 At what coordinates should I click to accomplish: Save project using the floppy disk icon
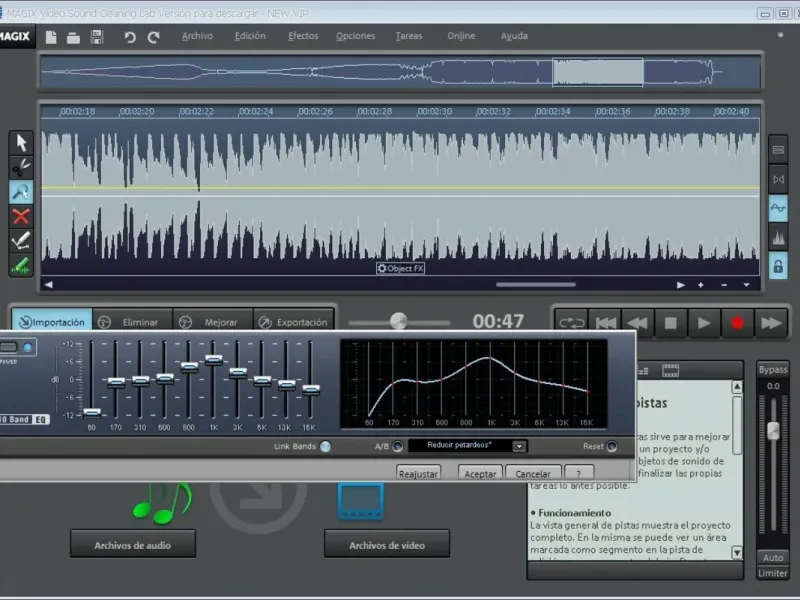coord(97,37)
